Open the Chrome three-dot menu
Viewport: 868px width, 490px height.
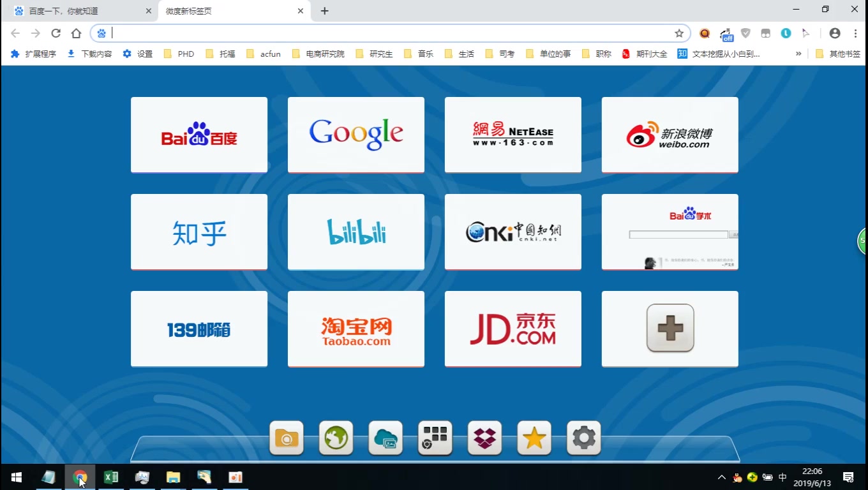click(855, 33)
